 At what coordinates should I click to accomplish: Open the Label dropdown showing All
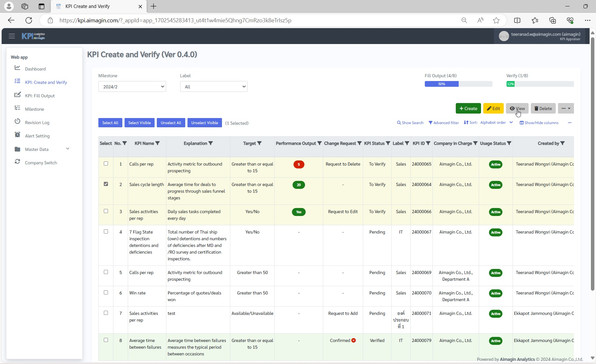(213, 86)
